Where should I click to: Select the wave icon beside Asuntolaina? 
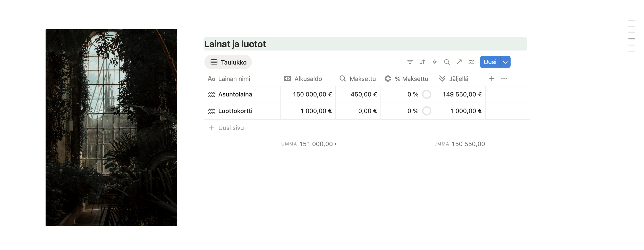(x=211, y=94)
